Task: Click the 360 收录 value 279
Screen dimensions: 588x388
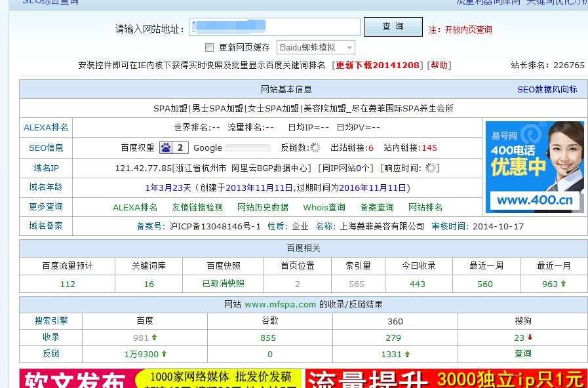Action: 393,338
